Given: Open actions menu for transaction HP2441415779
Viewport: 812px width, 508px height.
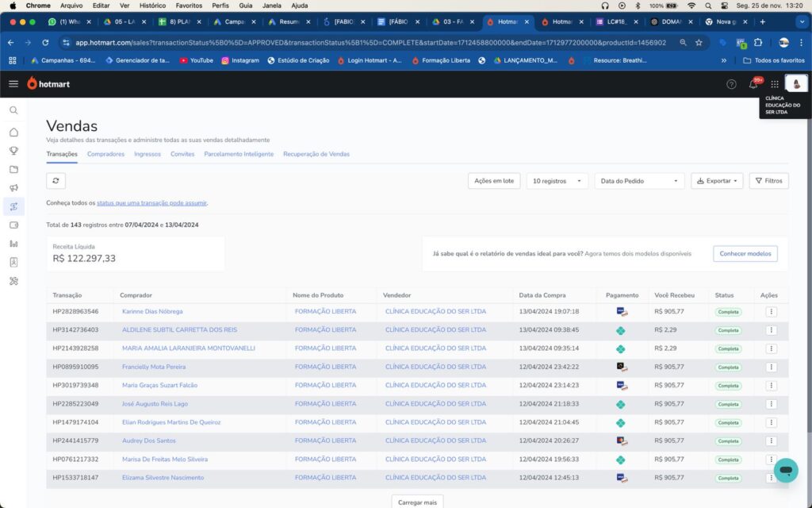Looking at the screenshot, I should tap(771, 441).
